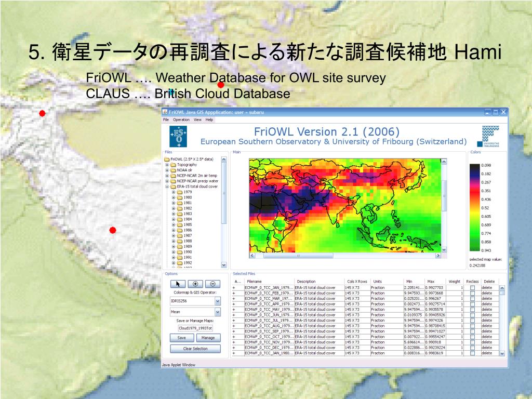Click the map's left scroll arrow

(252, 255)
